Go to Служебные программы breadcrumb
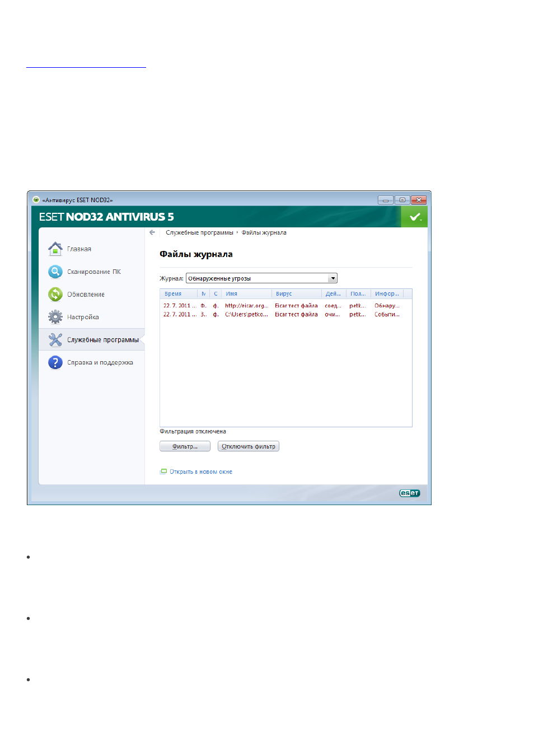This screenshot has width=534, height=756. tap(199, 232)
